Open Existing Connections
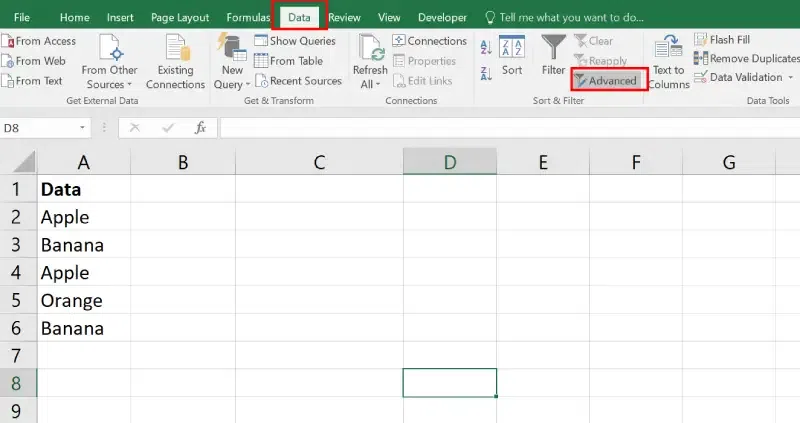Image resolution: width=800 pixels, height=423 pixels. [x=176, y=62]
